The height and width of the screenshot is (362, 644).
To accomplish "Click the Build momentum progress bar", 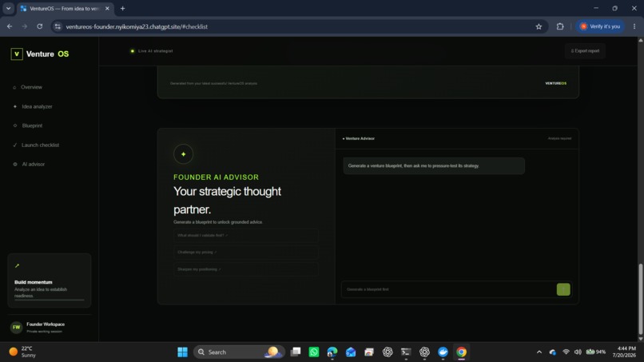I will [50, 300].
